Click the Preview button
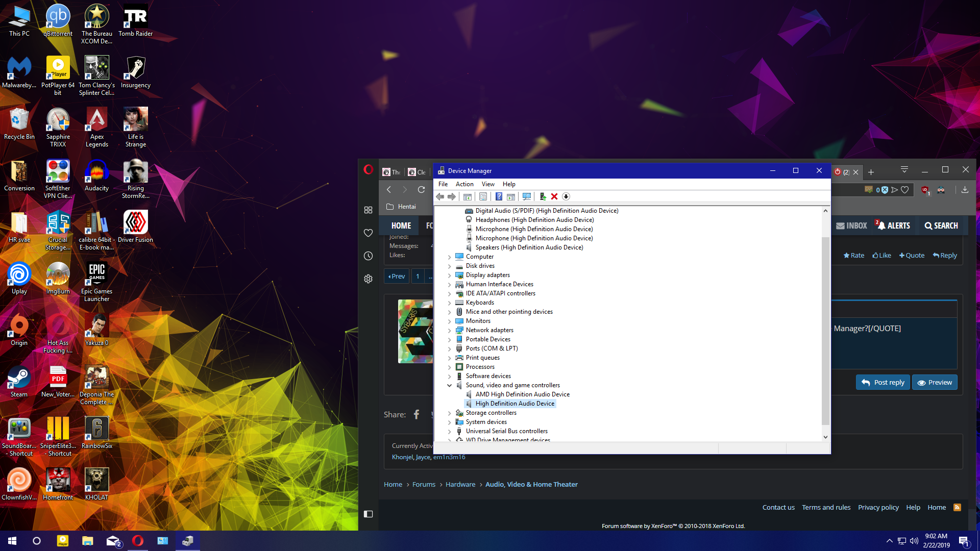Image resolution: width=980 pixels, height=551 pixels. coord(935,382)
